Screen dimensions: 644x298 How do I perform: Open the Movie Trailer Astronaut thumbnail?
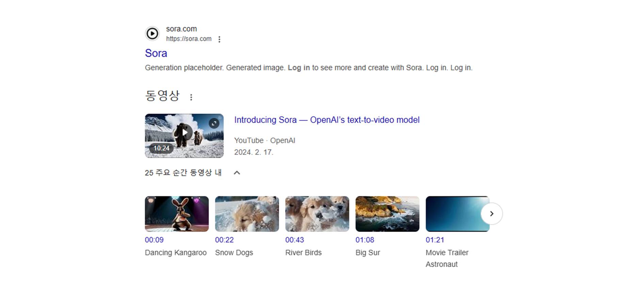tap(457, 214)
